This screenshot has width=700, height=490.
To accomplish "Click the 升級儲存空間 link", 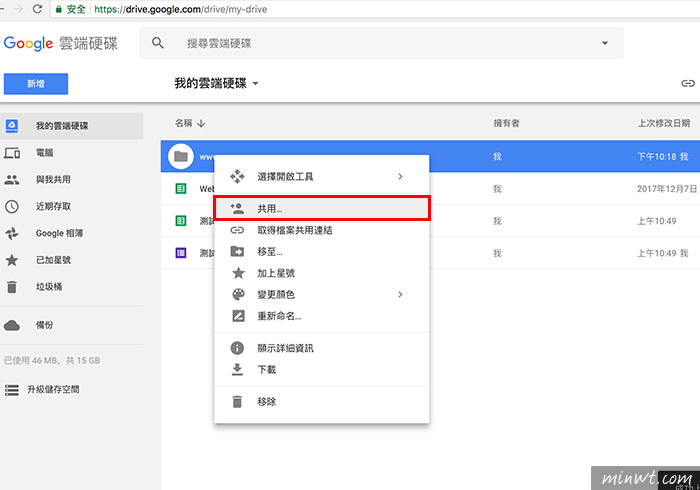I will (x=53, y=390).
